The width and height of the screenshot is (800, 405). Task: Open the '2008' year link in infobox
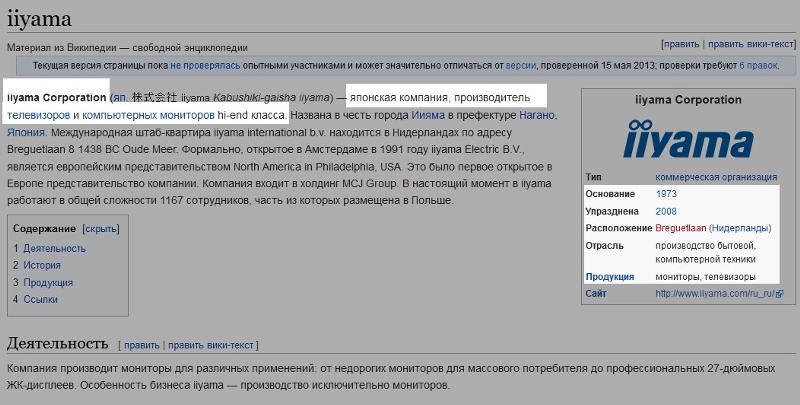(666, 211)
